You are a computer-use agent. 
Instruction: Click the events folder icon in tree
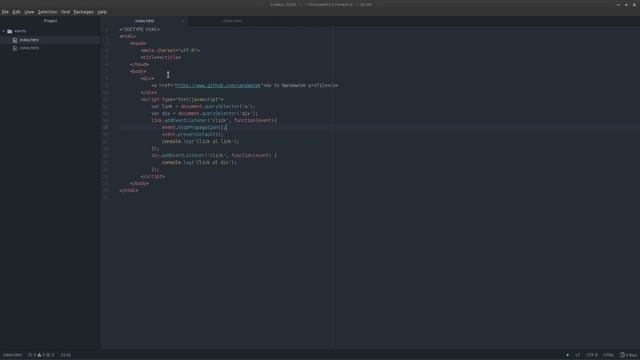(x=10, y=31)
